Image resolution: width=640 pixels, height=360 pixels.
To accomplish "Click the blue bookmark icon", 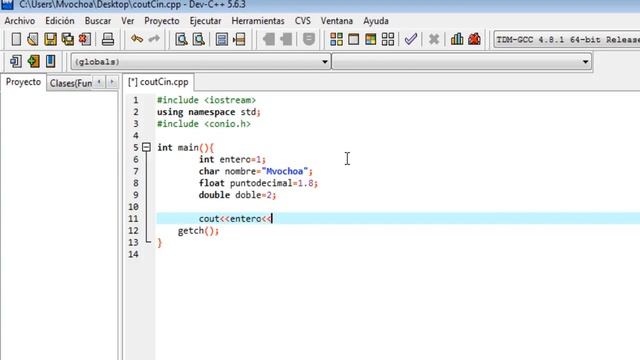I will tap(50, 61).
